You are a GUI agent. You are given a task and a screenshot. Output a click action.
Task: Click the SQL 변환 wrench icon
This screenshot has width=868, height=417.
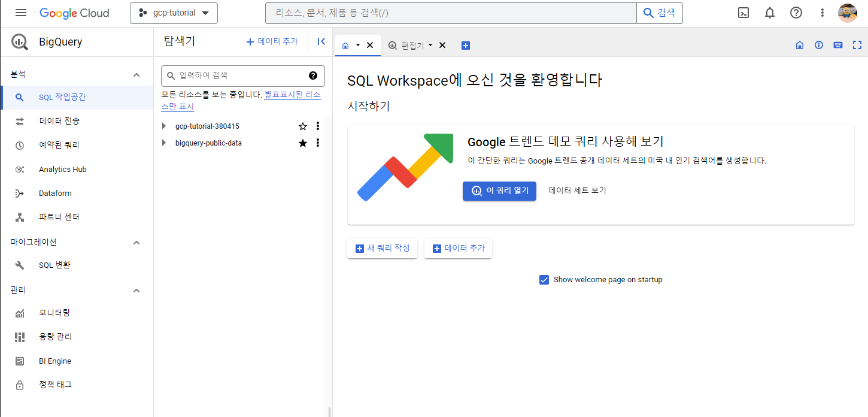click(x=20, y=265)
